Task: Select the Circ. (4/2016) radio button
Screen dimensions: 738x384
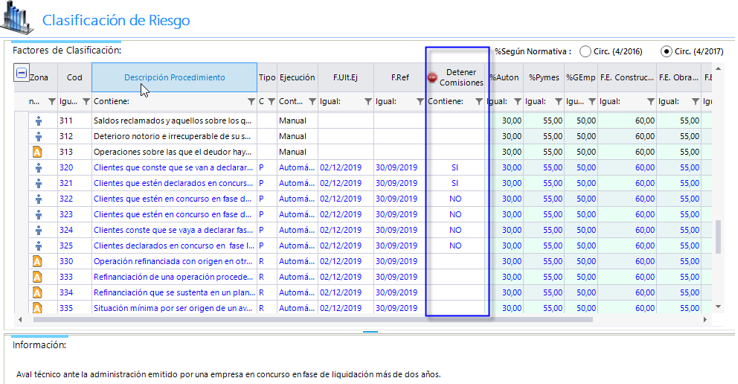Action: click(585, 51)
